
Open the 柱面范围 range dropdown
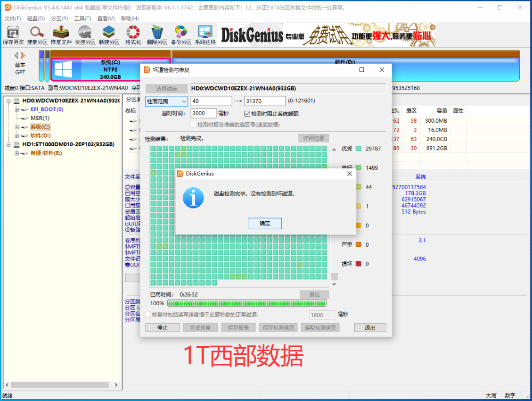click(x=167, y=101)
